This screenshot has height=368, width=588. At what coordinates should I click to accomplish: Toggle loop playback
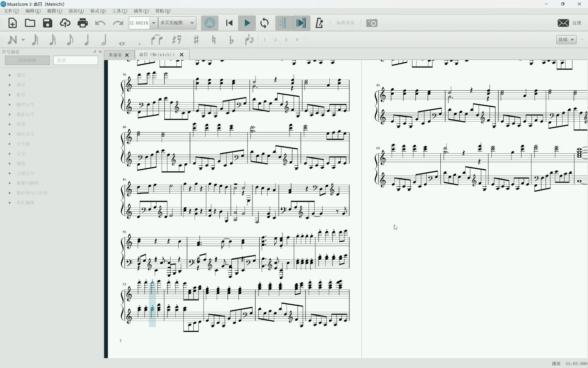pos(264,23)
